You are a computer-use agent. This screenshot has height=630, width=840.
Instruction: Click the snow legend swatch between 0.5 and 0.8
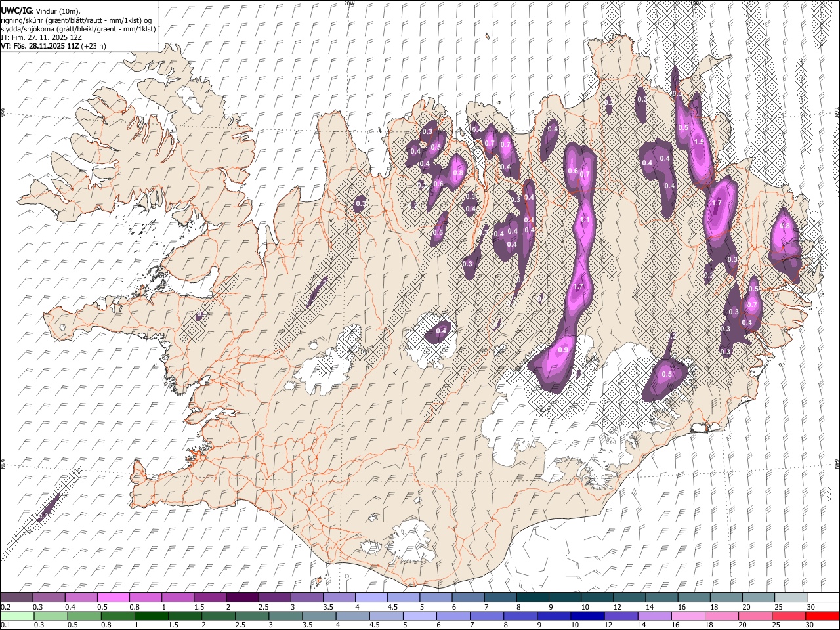click(x=113, y=597)
